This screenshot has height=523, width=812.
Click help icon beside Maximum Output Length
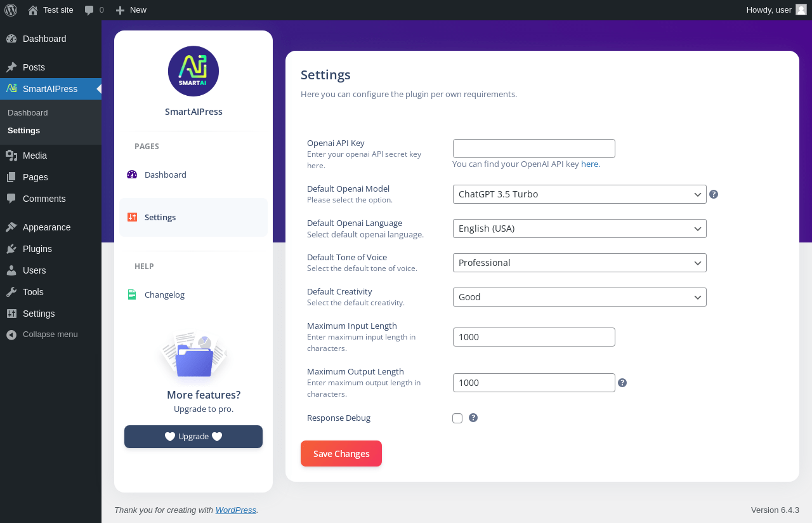pos(622,383)
